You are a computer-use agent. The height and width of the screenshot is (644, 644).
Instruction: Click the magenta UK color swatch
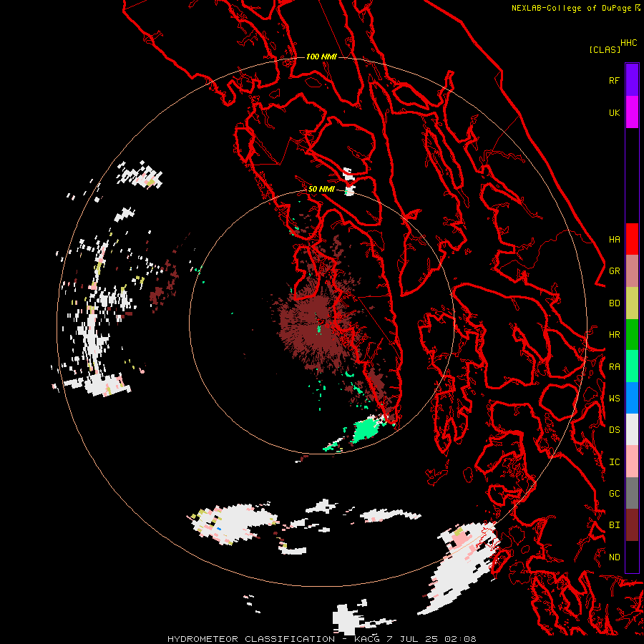point(632,112)
